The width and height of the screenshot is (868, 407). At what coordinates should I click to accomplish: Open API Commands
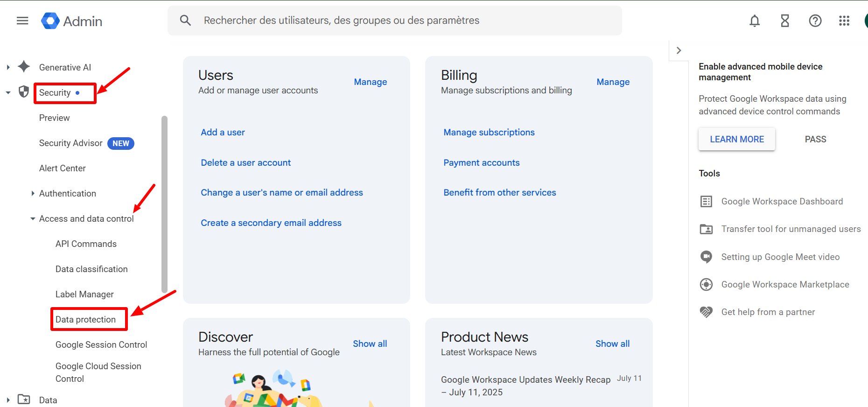coord(86,244)
